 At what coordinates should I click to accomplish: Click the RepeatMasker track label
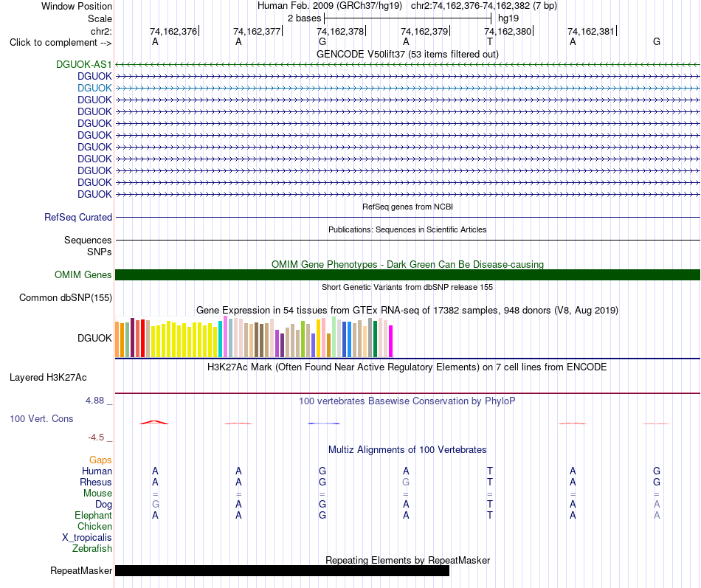(81, 571)
